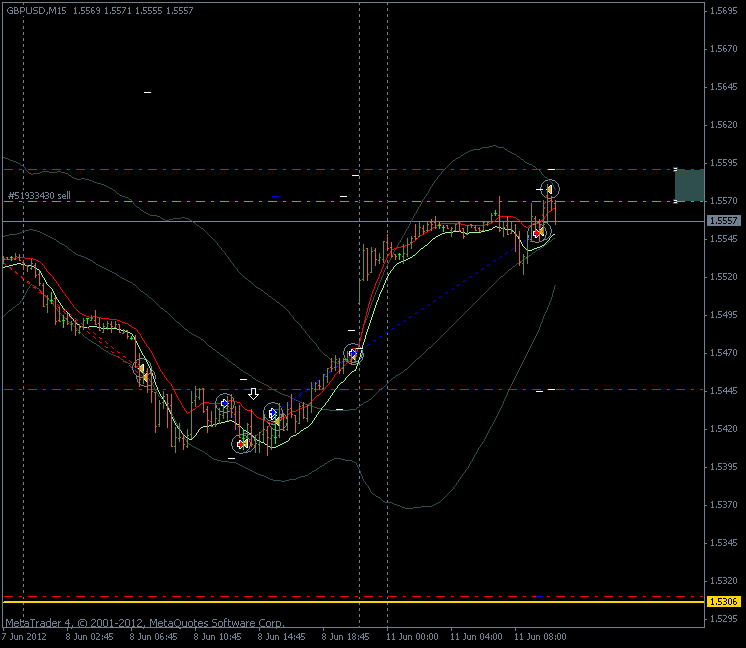Click the 1.5320 price axis label
The height and width of the screenshot is (648, 746).
point(724,581)
